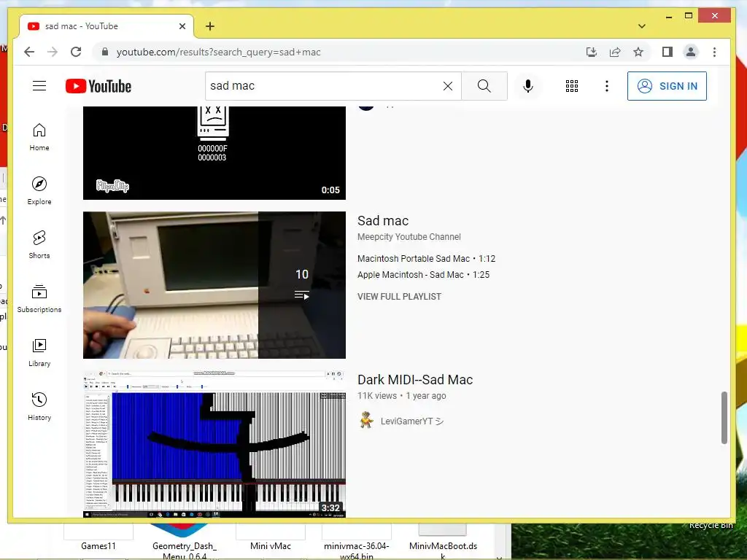Screen dimensions: 747x560
Task: Open Subscriptions in the sidebar
Action: pyautogui.click(x=39, y=298)
